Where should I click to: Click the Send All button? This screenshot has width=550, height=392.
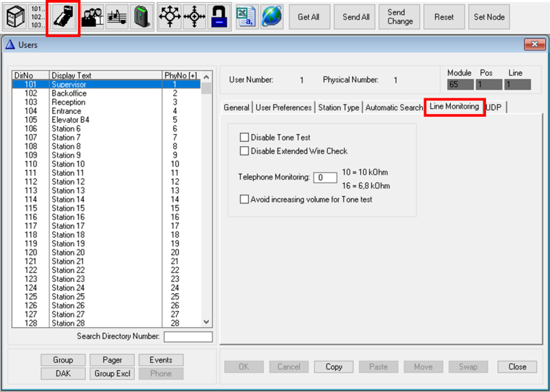pos(354,17)
